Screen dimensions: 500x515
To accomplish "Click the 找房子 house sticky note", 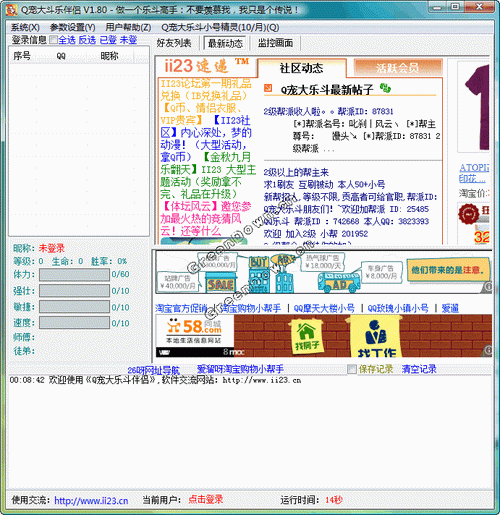I will [306, 336].
